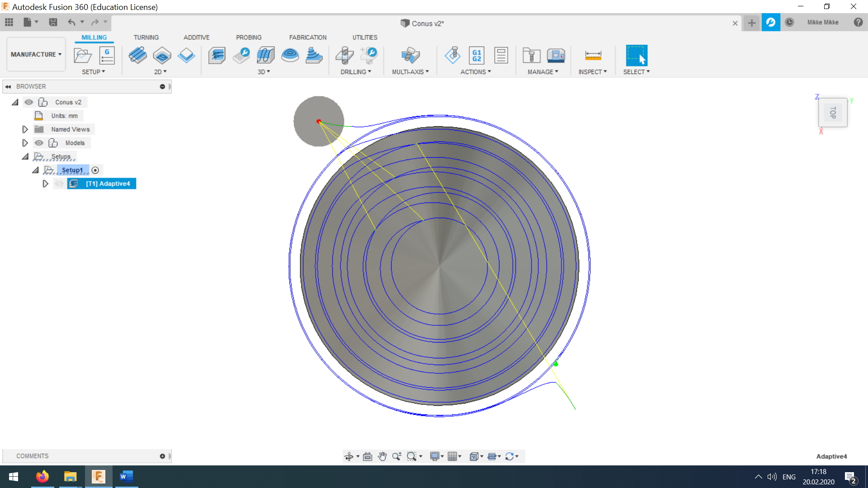Open the INSPECT menu label
Image resolution: width=868 pixels, height=488 pixels.
click(592, 72)
